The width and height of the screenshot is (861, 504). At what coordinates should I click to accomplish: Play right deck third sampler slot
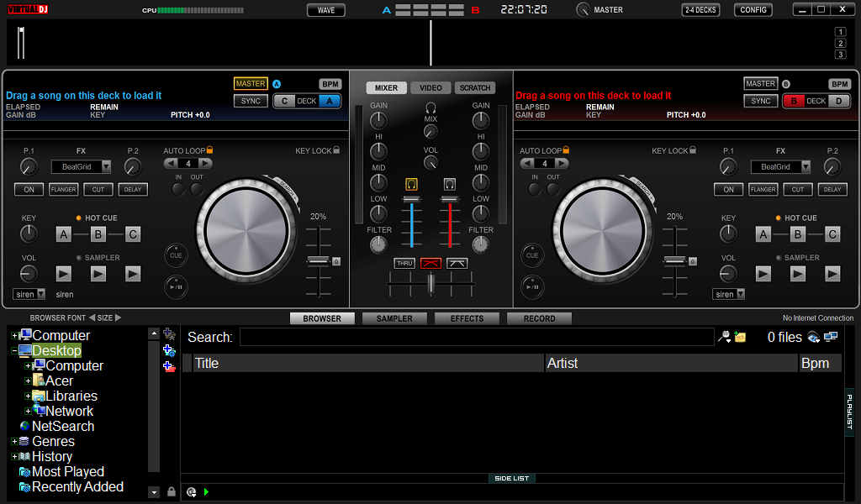click(832, 274)
